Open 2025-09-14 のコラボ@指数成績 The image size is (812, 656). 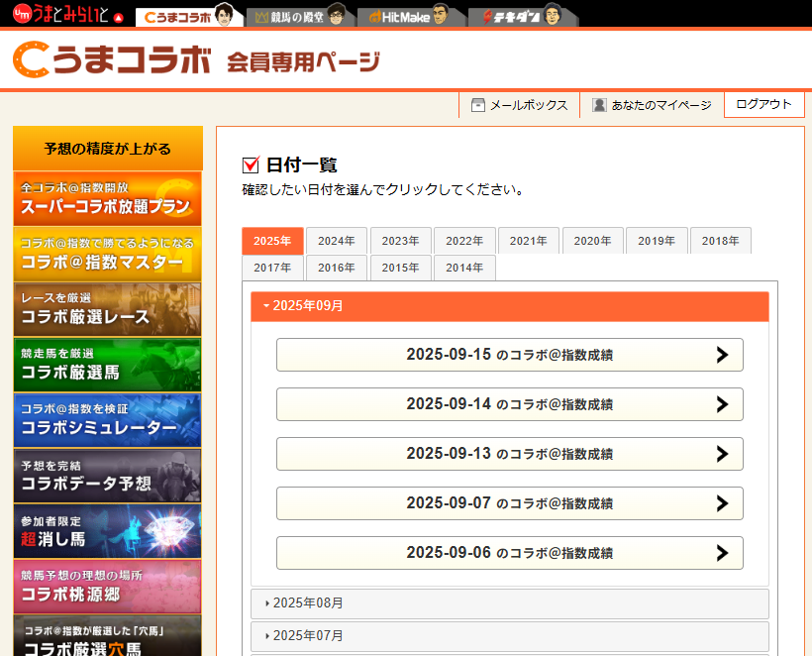tap(510, 404)
